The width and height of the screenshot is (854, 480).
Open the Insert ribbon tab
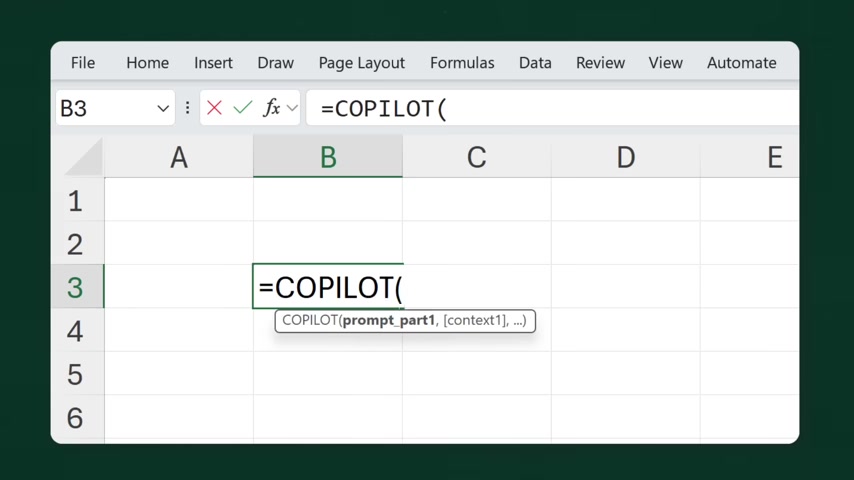213,63
